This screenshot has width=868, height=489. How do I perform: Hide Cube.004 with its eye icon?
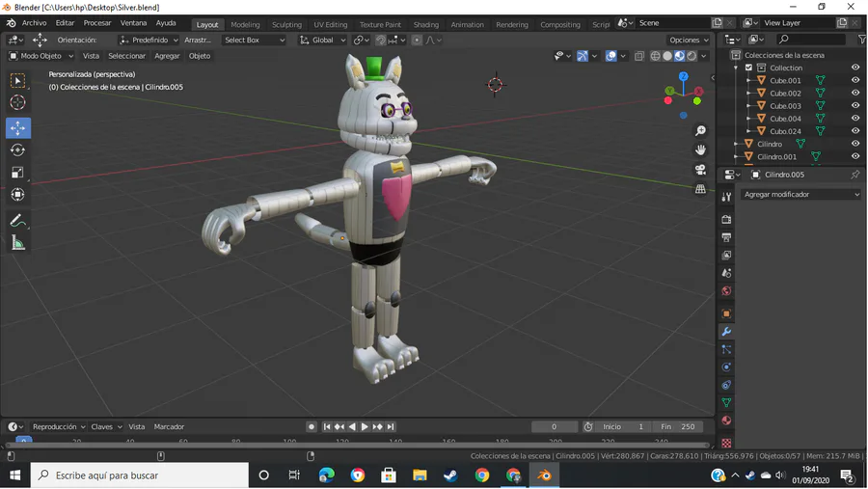[x=855, y=119]
